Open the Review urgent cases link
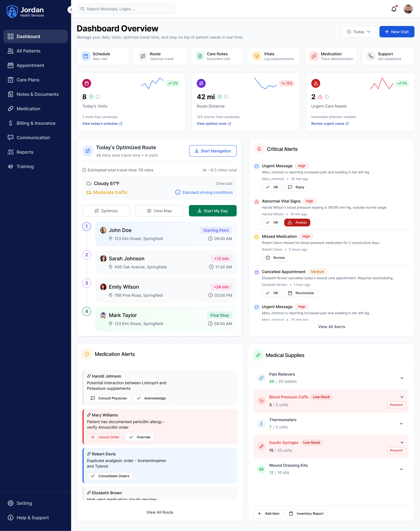Screen dimensions: 420x531 point(330,124)
